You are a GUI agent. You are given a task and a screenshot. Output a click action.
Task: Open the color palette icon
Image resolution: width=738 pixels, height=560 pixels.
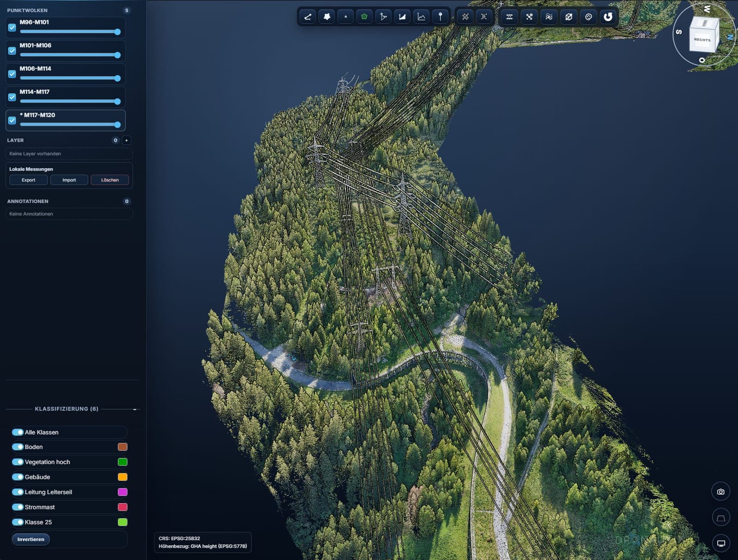click(589, 17)
